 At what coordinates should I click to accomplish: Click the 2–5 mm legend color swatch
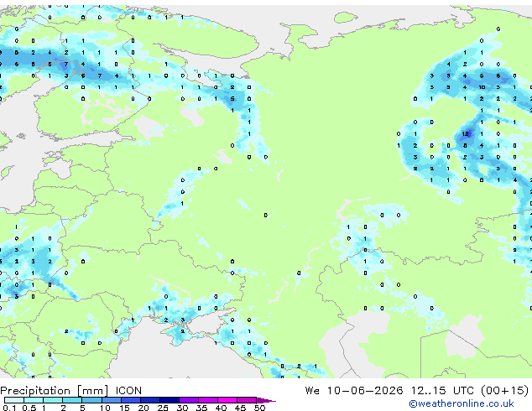[72, 400]
